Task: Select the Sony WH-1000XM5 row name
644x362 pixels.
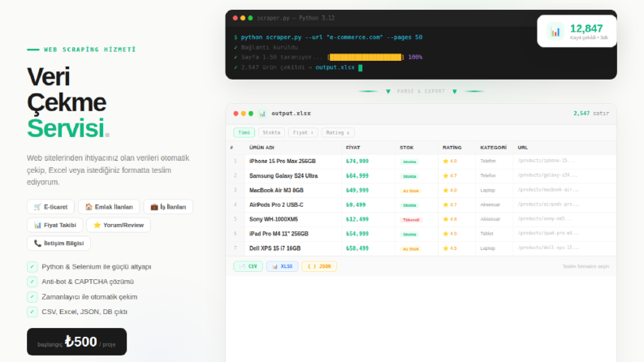Action: click(x=274, y=219)
